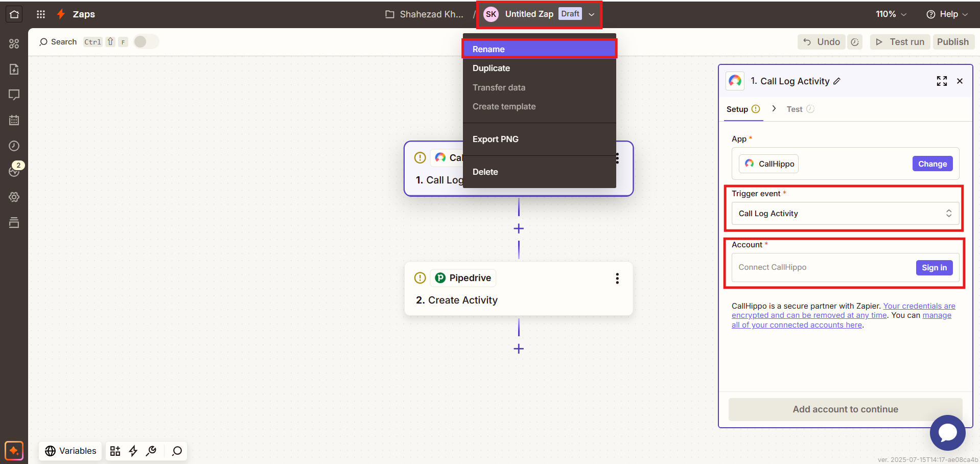The image size is (980, 464).
Task: Toggle the switch next to Search
Action: 146,42
